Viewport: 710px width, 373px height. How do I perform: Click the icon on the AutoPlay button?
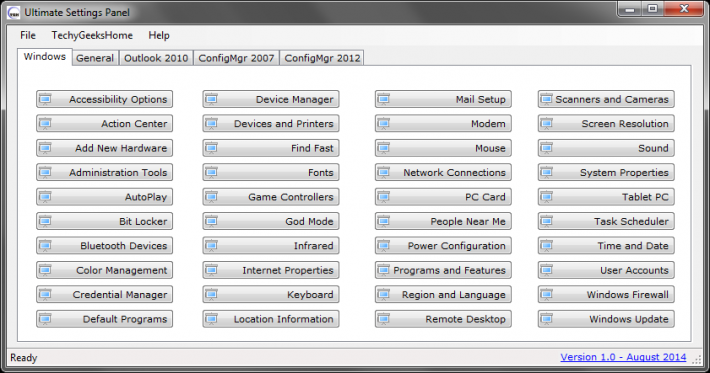[45, 197]
